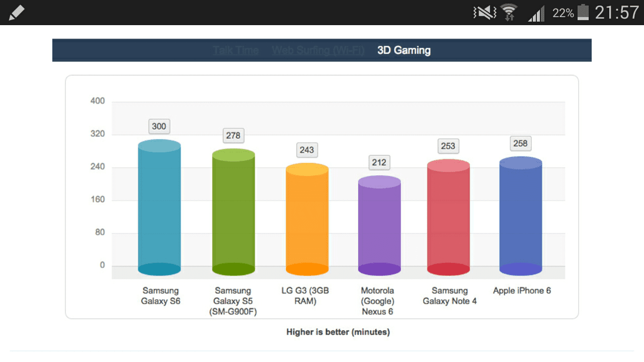Screen dimensions: 644x362
Task: Tap the pencil edit icon in status bar
Action: coord(17,13)
